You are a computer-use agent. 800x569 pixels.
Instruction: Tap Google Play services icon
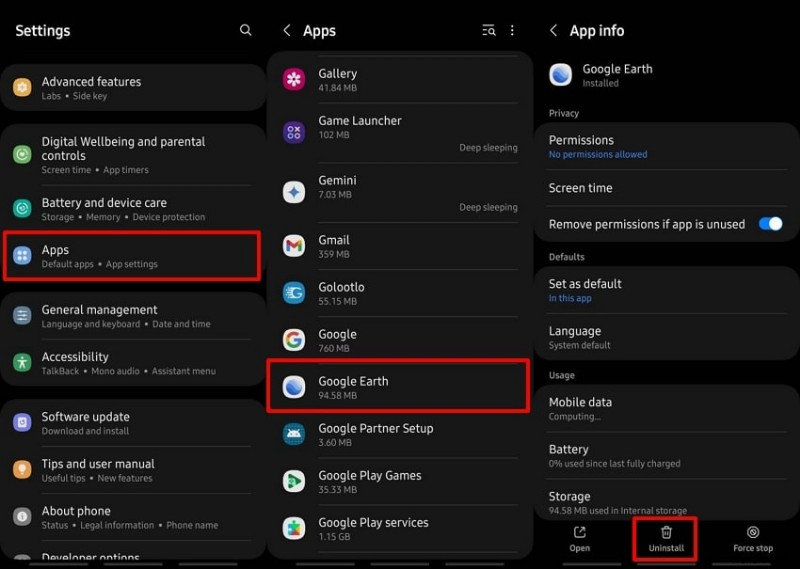click(294, 528)
